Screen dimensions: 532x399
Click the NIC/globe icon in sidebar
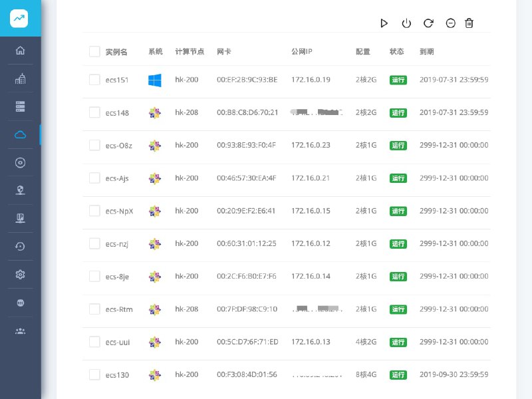pos(20,302)
